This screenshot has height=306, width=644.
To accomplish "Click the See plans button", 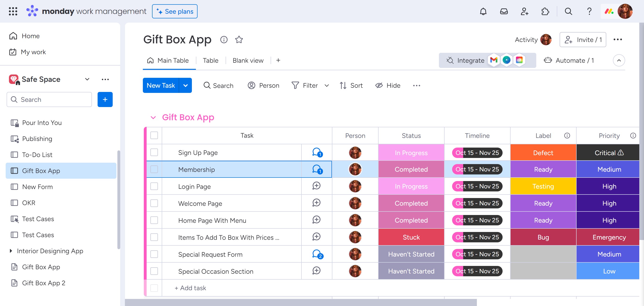I will [174, 12].
